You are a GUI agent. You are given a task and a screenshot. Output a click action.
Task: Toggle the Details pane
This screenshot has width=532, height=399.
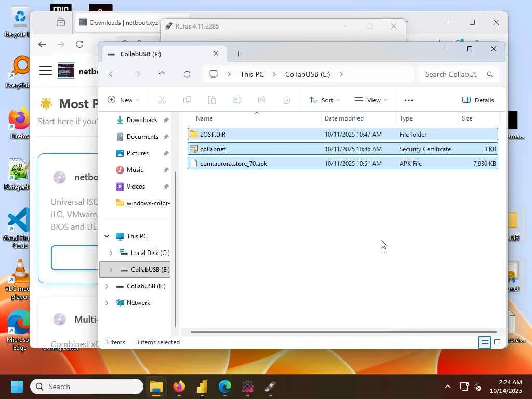pos(478,100)
